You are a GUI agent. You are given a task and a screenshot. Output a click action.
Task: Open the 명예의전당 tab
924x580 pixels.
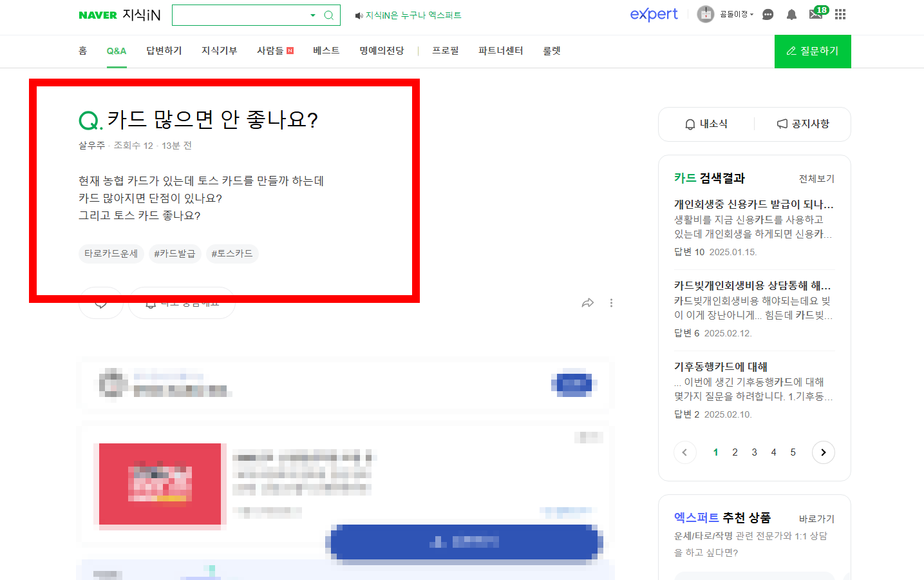point(382,51)
